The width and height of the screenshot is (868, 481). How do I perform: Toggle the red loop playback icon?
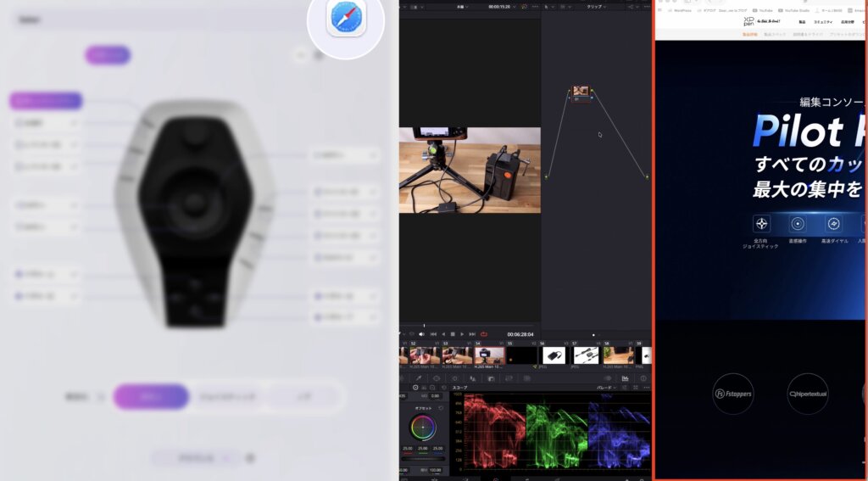click(x=484, y=334)
